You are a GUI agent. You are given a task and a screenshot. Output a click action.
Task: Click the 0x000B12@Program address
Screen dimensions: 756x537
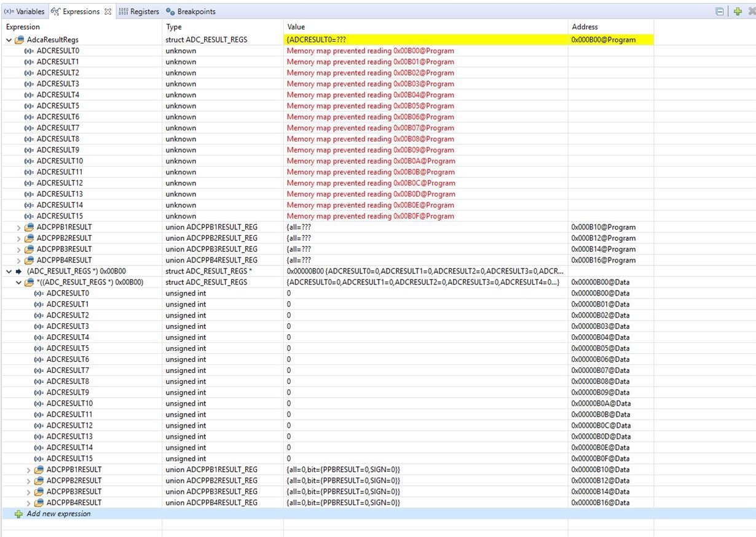tap(604, 238)
